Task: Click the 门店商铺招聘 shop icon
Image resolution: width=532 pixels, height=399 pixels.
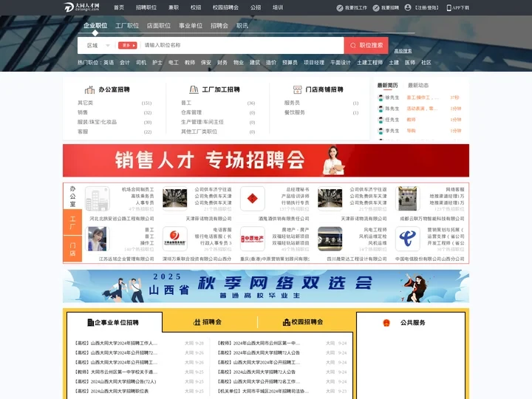Action: 297,89
